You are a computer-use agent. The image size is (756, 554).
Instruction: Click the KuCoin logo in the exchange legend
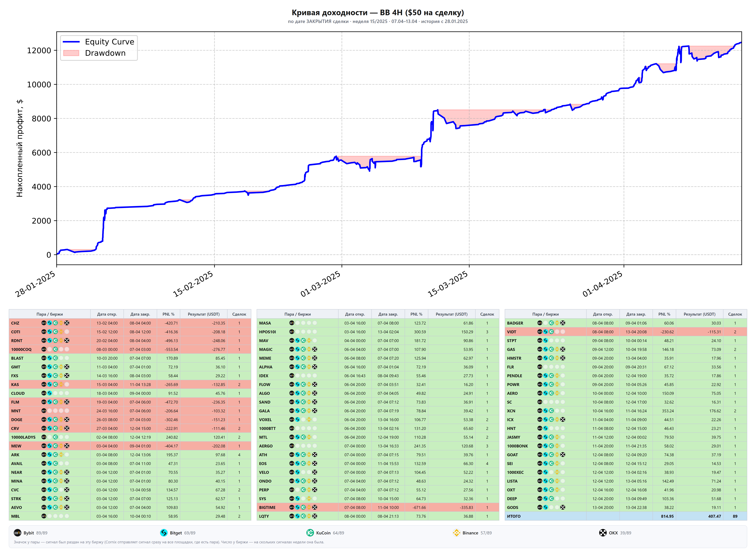[310, 533]
